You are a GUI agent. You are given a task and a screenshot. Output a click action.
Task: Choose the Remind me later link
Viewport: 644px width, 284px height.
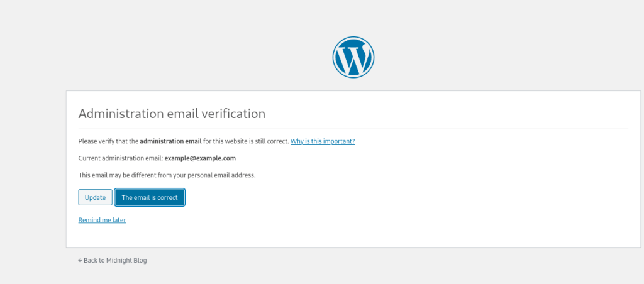[102, 220]
